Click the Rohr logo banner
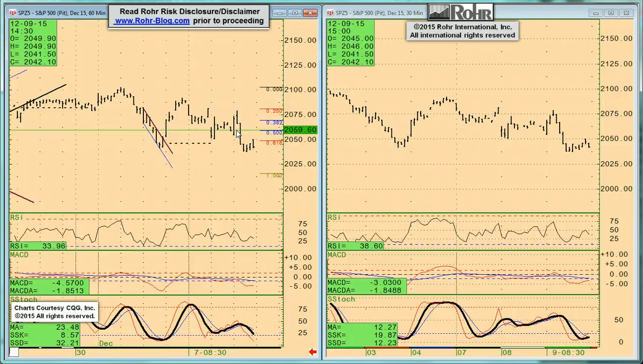Image resolution: width=643 pixels, height=364 pixels. coord(460,12)
